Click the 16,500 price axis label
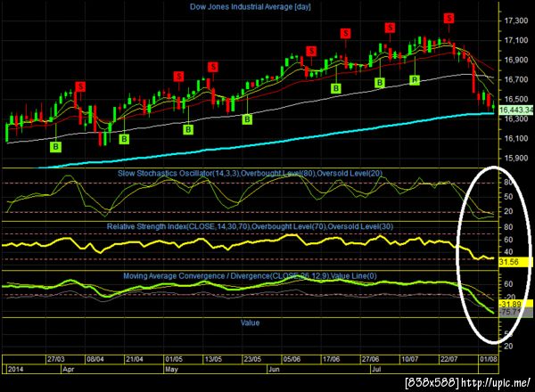The width and height of the screenshot is (535, 392). point(516,99)
